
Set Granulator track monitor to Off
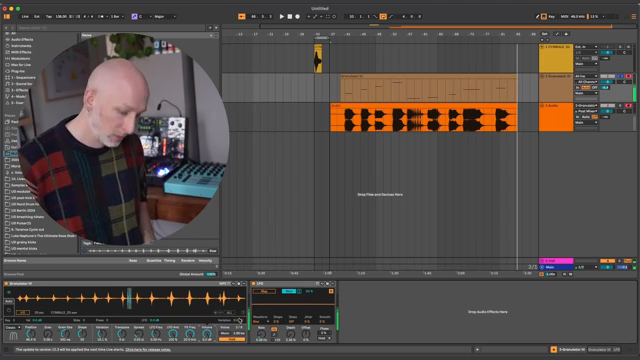pos(595,88)
